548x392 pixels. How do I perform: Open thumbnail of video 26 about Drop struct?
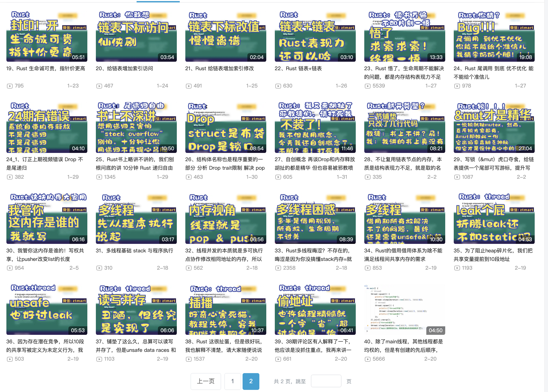click(226, 128)
